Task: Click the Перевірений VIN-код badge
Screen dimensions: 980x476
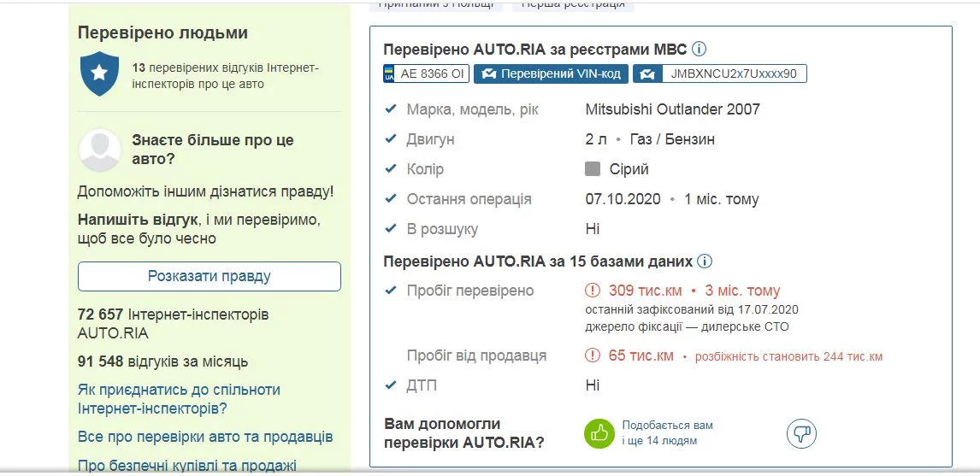Action: pos(552,74)
